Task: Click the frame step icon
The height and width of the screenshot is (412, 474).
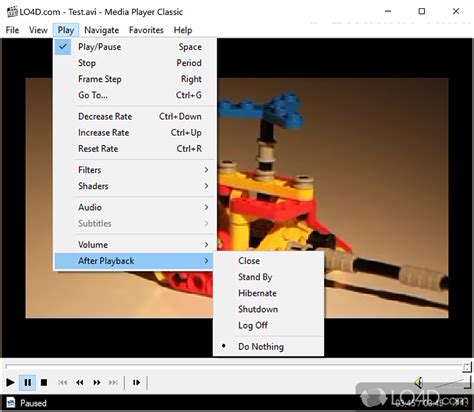Action: click(136, 382)
